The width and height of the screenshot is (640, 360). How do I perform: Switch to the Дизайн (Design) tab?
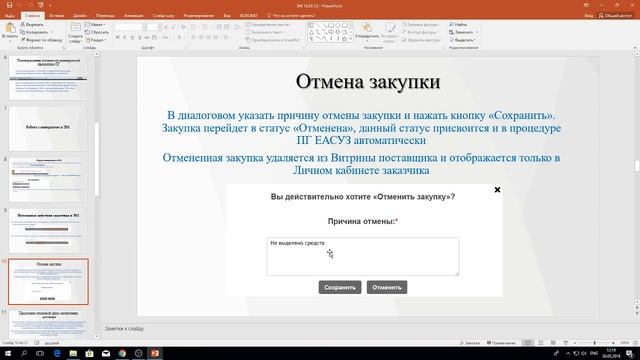(x=80, y=16)
